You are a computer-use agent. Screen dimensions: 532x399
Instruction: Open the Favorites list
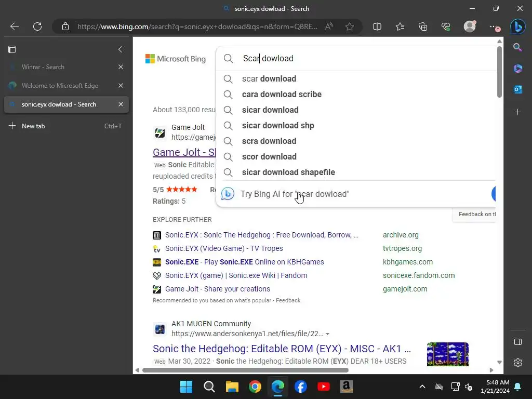(400, 26)
